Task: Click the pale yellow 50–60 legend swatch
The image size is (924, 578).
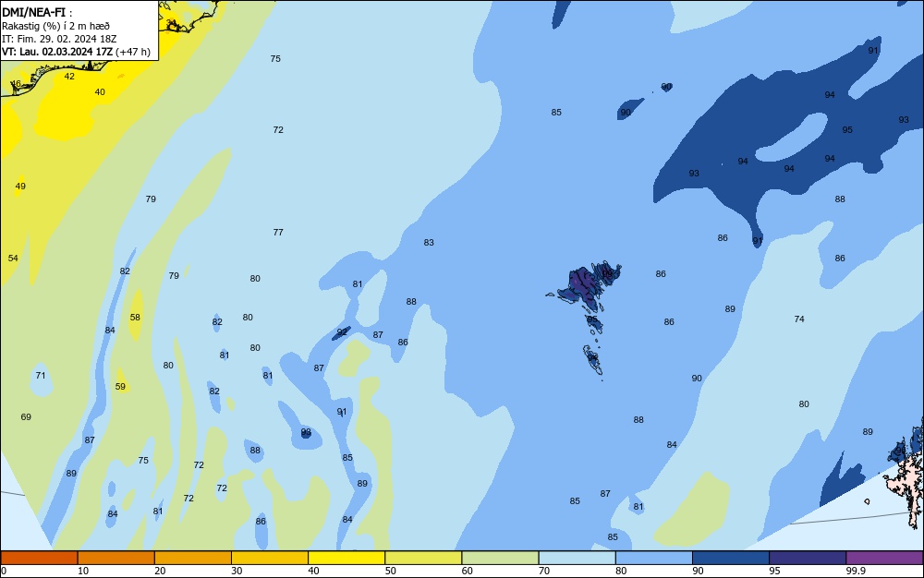Action: tap(423, 558)
